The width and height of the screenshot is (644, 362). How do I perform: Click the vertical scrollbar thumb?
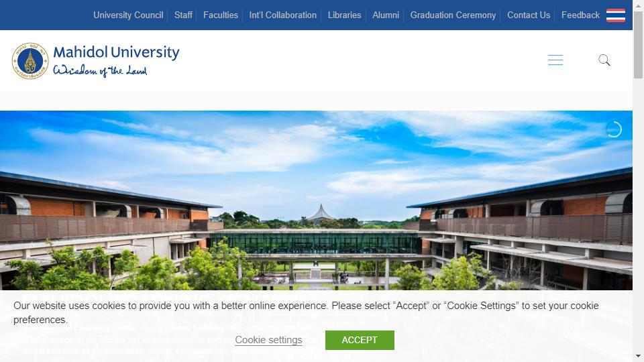[638, 44]
